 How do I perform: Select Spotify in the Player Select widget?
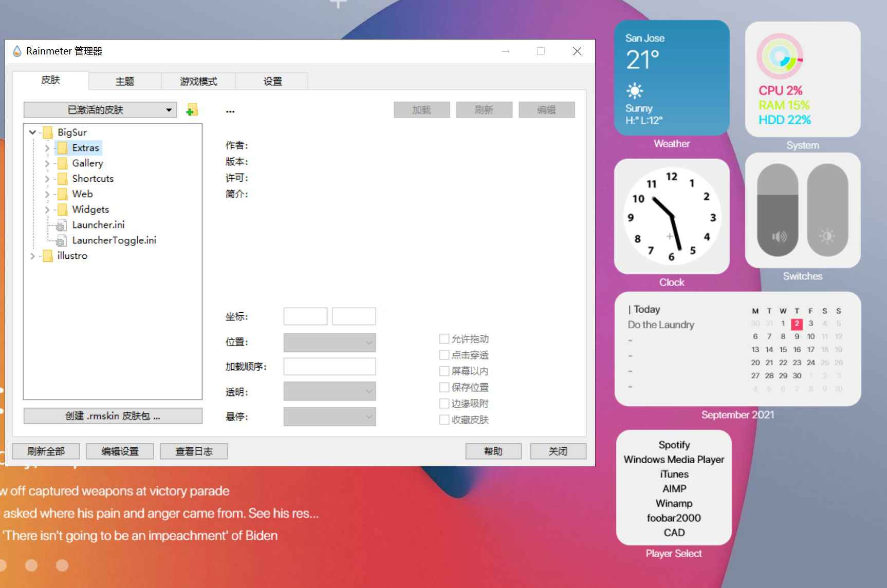pos(674,445)
